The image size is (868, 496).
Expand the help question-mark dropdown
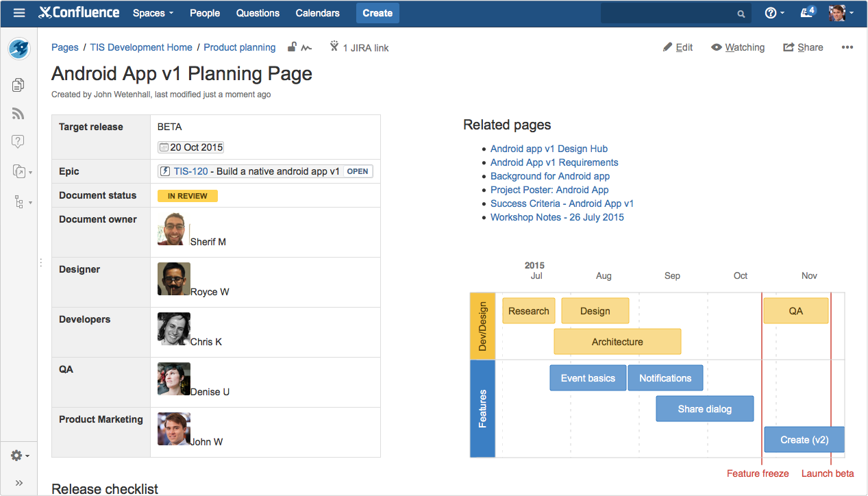tap(774, 13)
